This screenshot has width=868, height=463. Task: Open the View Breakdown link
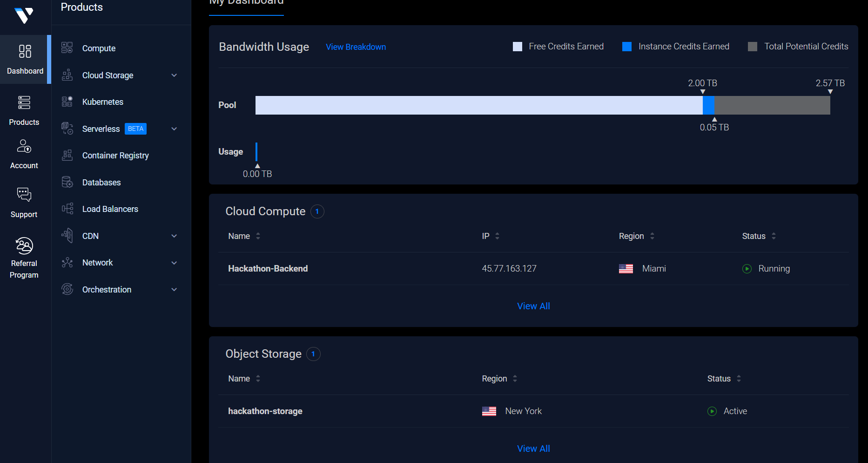(x=356, y=47)
